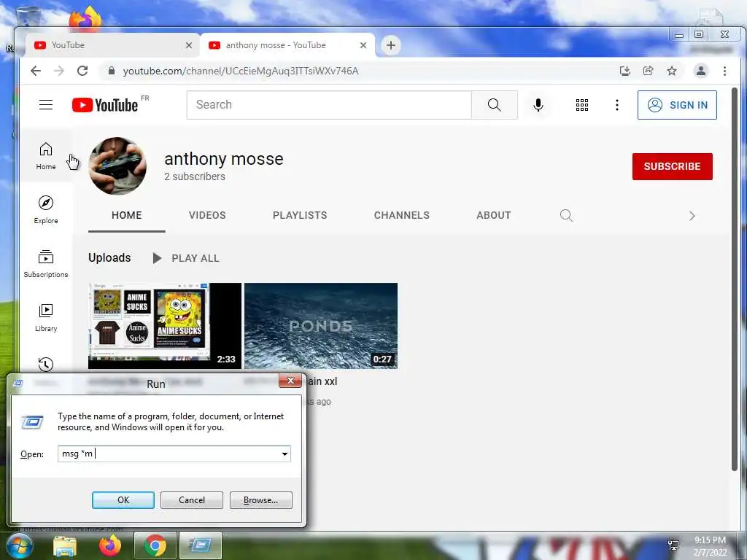The height and width of the screenshot is (560, 747).
Task: Click OK in the Run dialog
Action: [123, 500]
